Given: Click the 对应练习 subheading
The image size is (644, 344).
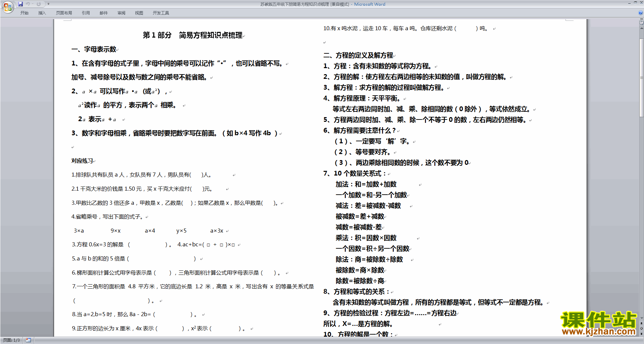Looking at the screenshot, I should coord(82,161).
